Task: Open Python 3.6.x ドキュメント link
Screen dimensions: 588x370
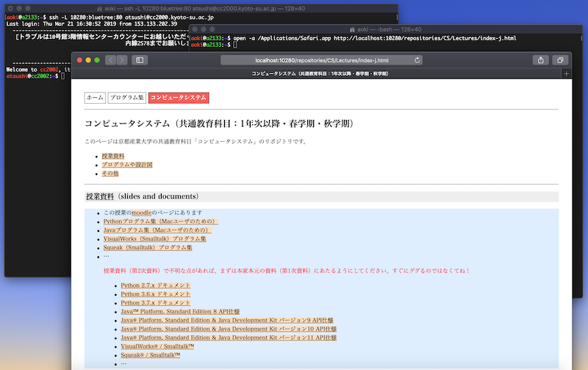Action: coord(156,294)
